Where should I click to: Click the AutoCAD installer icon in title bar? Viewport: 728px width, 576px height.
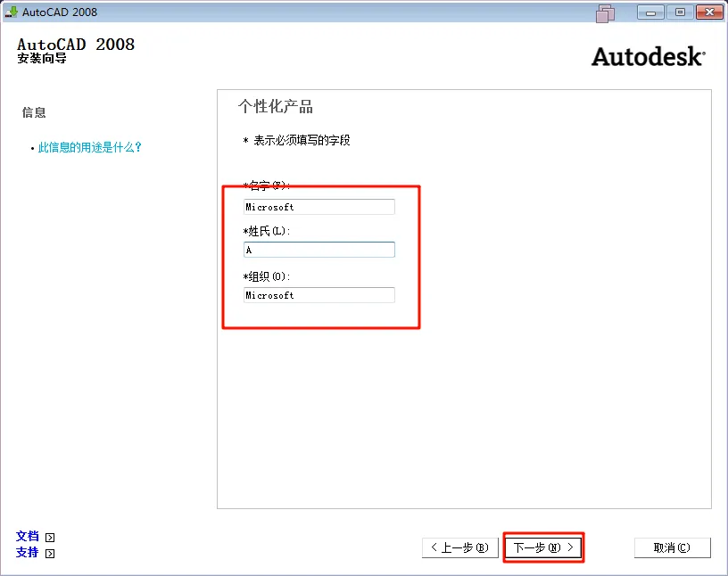(x=11, y=12)
